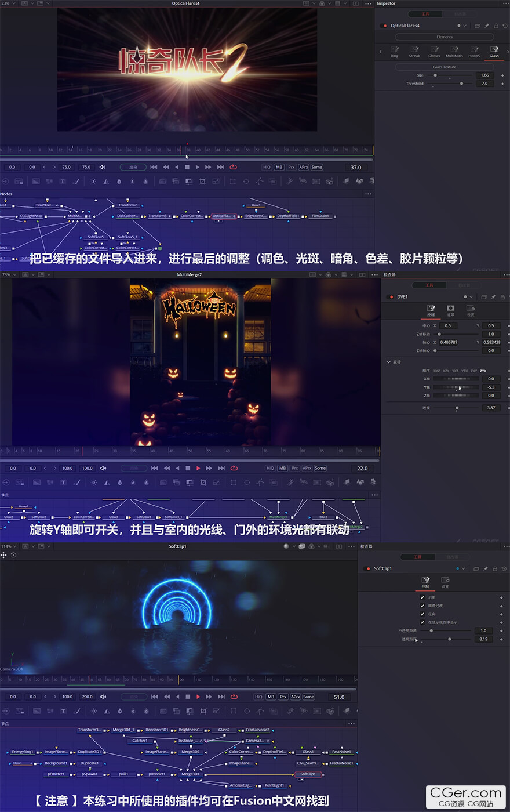Select Rectangle mask tool in OpticalFlares4 toolbar
Viewport: 510px width, 812px height.
point(232,182)
